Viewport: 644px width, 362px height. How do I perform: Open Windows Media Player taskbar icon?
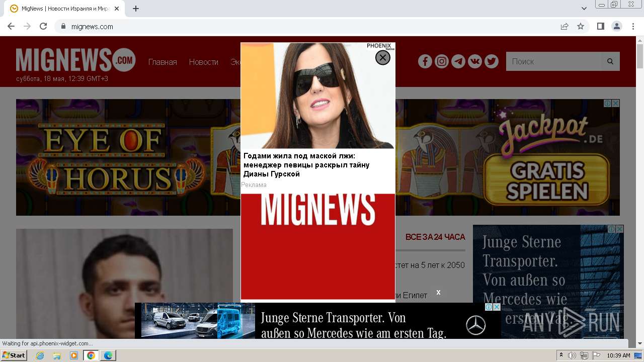74,355
